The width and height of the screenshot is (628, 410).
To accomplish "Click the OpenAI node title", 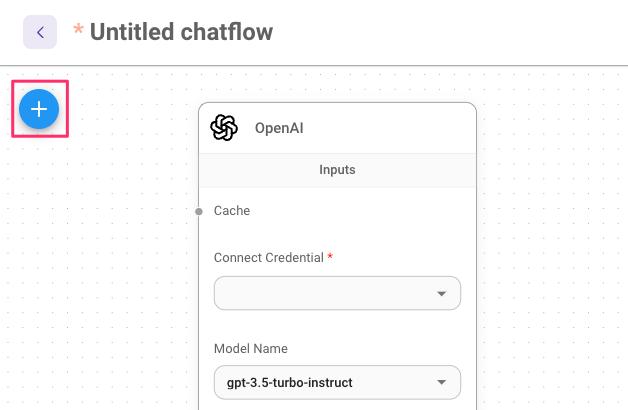I will (x=279, y=128).
